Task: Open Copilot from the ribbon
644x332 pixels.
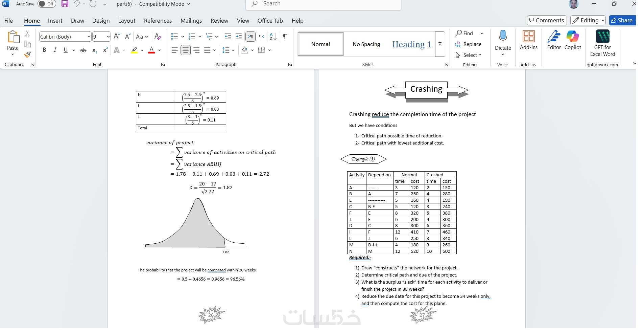Action: pos(573,40)
